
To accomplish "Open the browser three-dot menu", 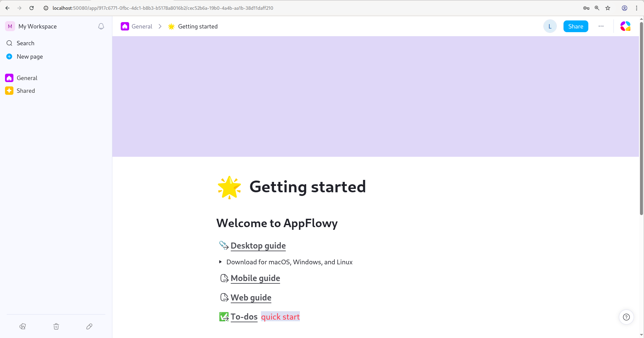I will click(x=637, y=8).
